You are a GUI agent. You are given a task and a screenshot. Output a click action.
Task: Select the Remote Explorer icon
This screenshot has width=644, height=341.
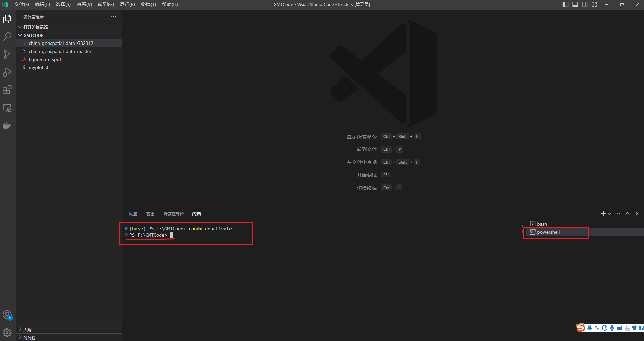click(7, 108)
